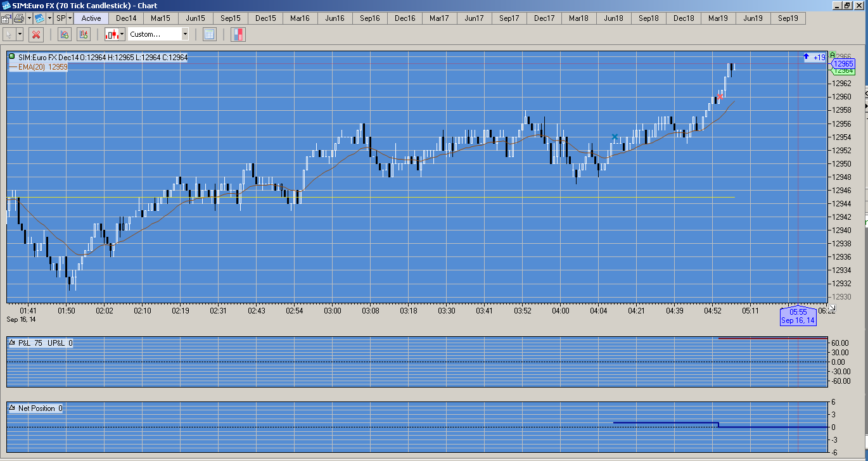This screenshot has width=868, height=461.
Task: Click the add study icon
Action: (64, 34)
